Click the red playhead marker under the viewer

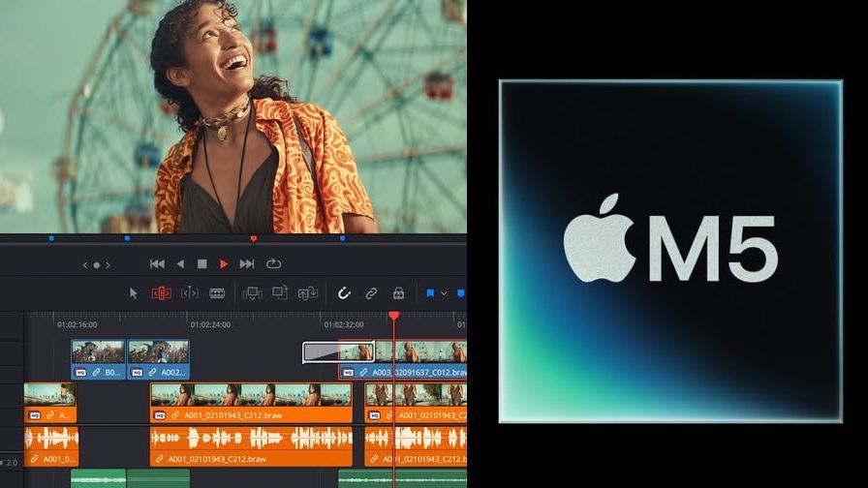pyautogui.click(x=254, y=239)
